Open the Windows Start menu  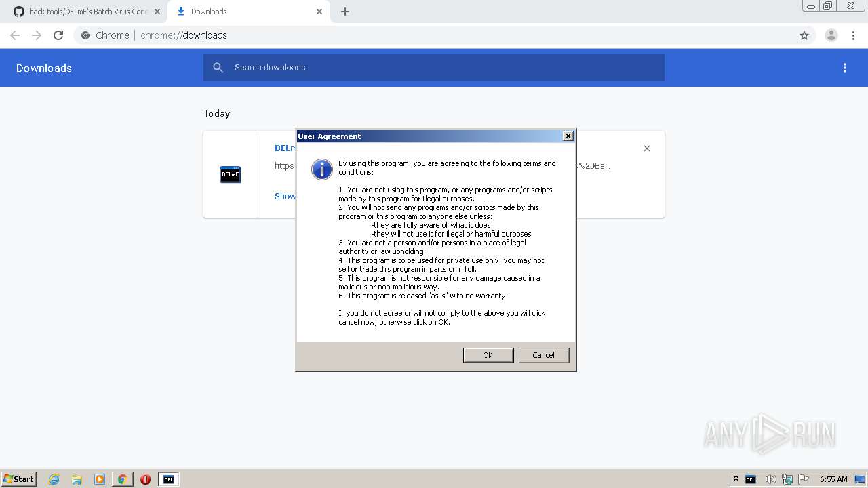click(19, 479)
